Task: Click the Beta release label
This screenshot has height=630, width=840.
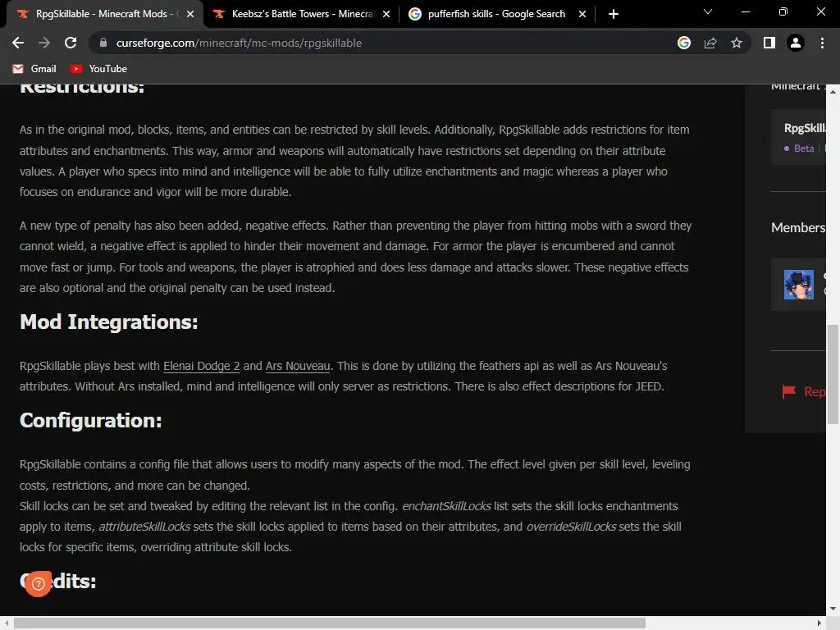Action: click(x=804, y=148)
